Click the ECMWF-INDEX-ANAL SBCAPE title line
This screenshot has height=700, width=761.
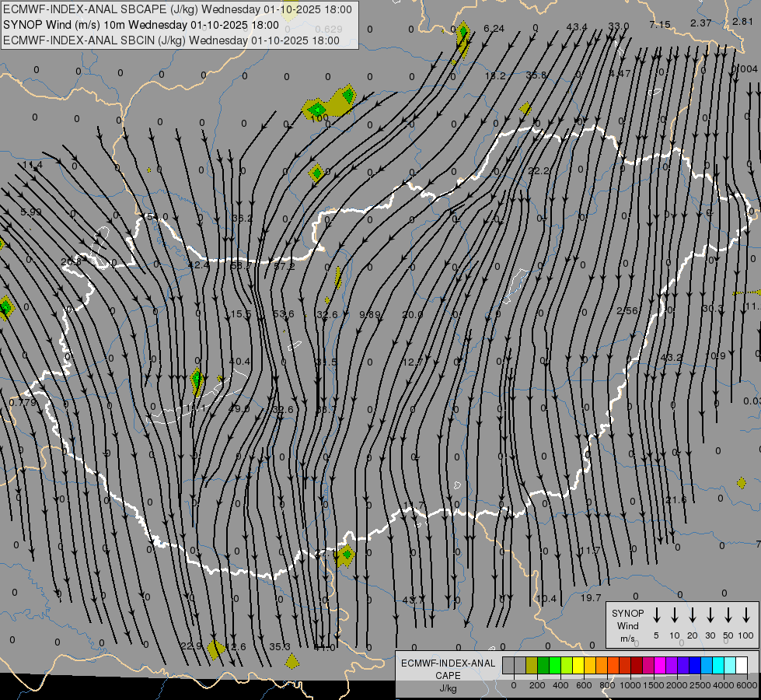[x=176, y=10]
